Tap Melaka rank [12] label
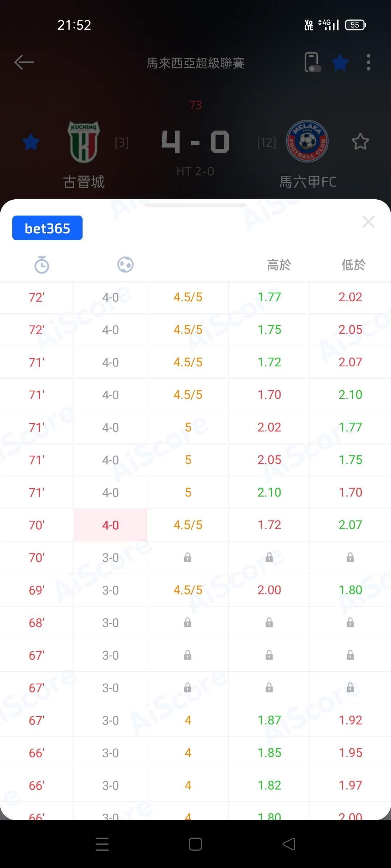 coord(266,143)
